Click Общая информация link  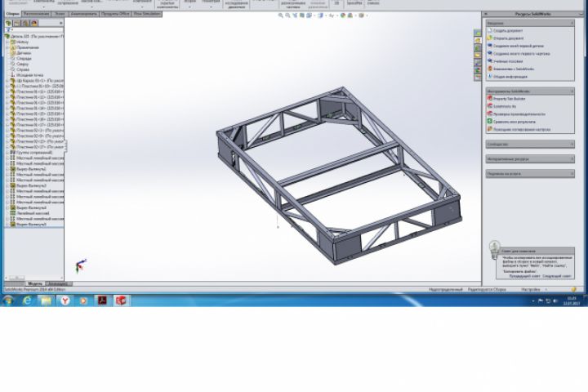tap(510, 77)
